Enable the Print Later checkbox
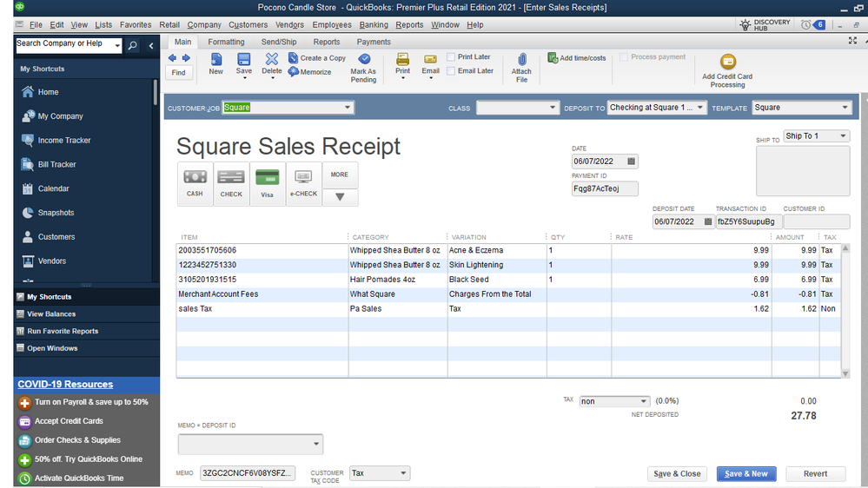This screenshot has width=868, height=488. click(x=451, y=57)
